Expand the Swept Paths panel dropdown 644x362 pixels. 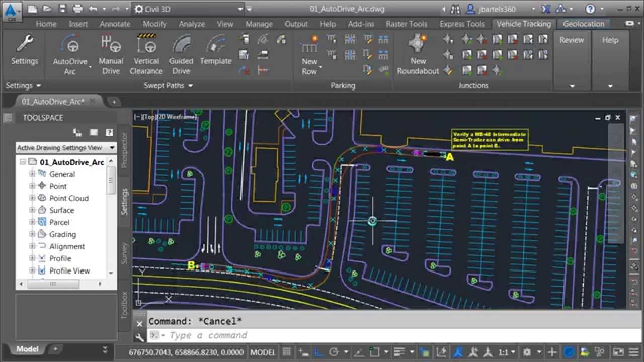[x=169, y=86]
